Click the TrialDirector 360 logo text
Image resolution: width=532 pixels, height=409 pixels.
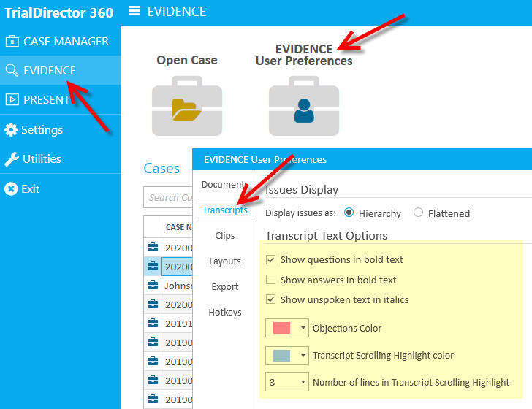(x=58, y=12)
